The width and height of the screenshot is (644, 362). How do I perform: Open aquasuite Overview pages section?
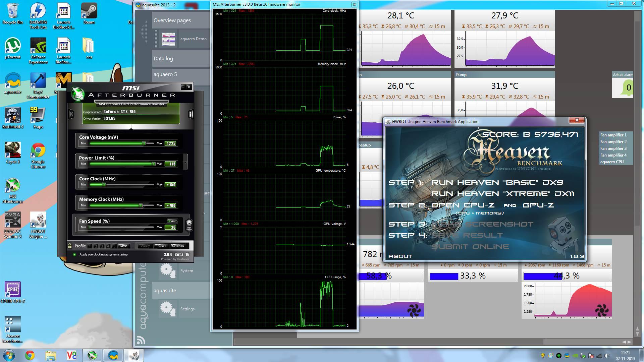181,20
